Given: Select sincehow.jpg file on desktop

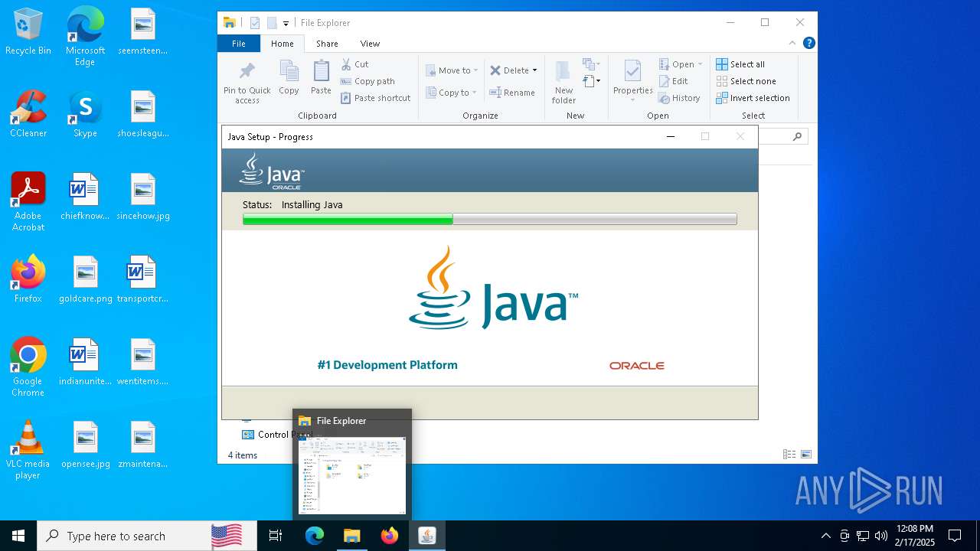Looking at the screenshot, I should pyautogui.click(x=143, y=197).
